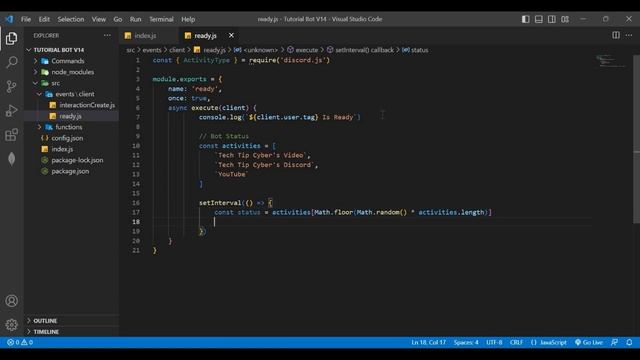640x360 pixels.
Task: Change indentation via Spaces: 4
Action: [x=466, y=342]
